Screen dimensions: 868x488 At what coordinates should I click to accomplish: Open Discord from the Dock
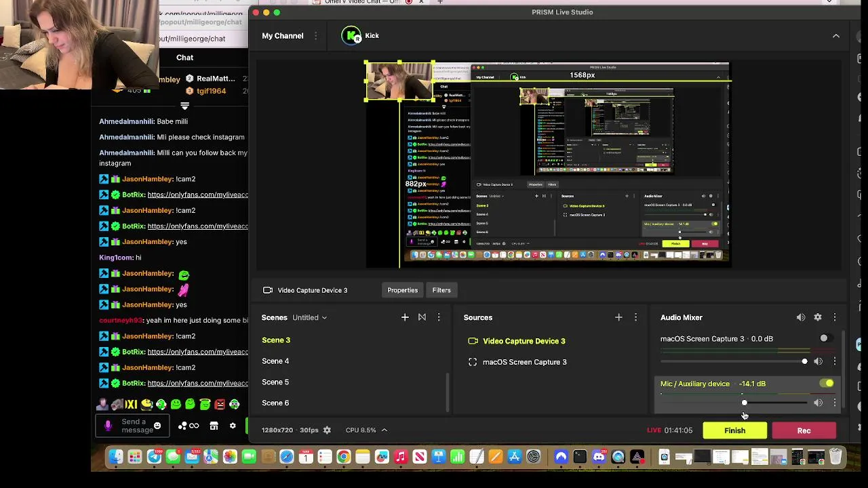point(599,457)
